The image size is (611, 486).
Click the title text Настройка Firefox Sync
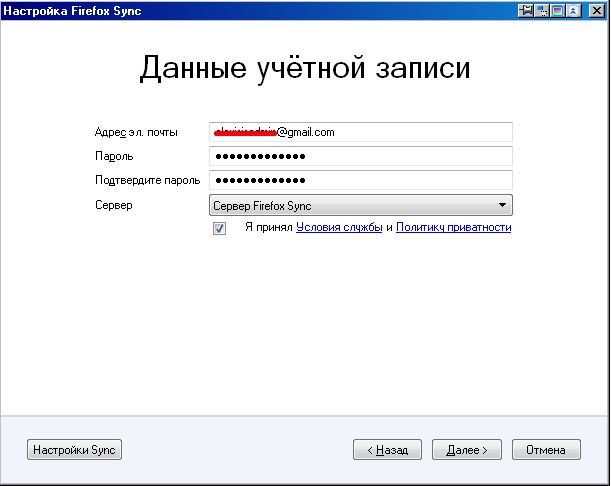click(x=72, y=11)
